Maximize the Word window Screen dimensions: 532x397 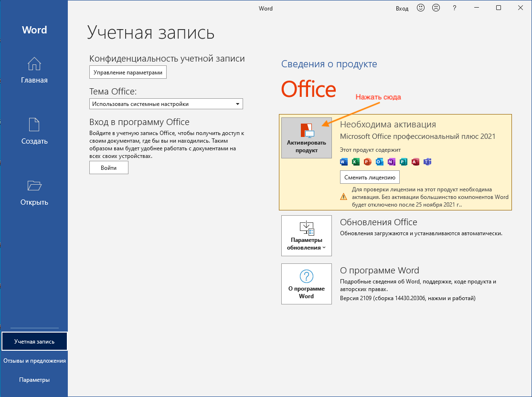499,8
